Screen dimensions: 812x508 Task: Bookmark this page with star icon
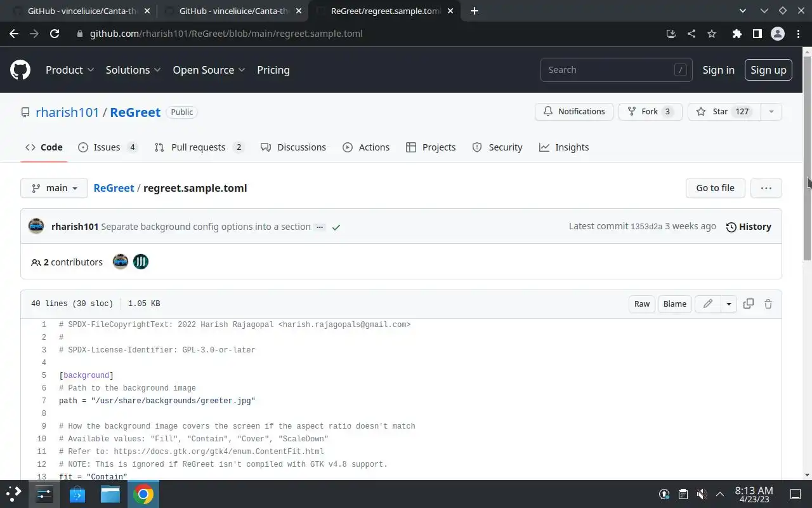712,34
